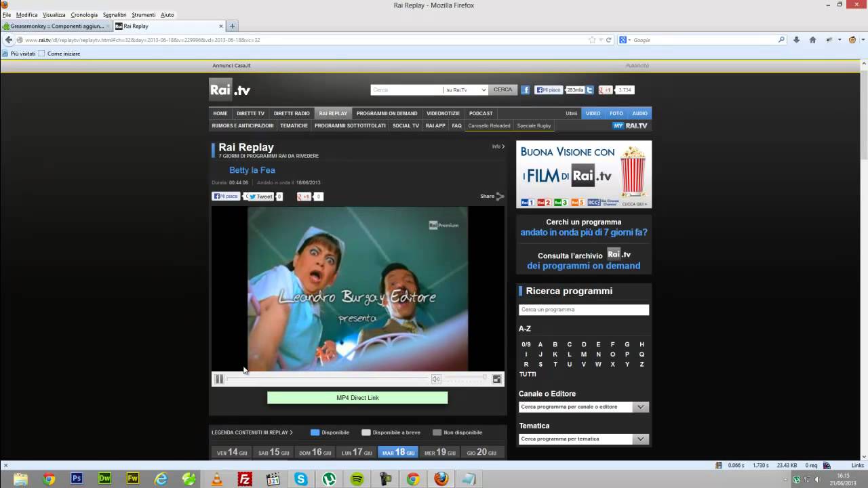Select the AUDIO filter tab
This screenshot has height=488, width=868.
[x=639, y=113]
